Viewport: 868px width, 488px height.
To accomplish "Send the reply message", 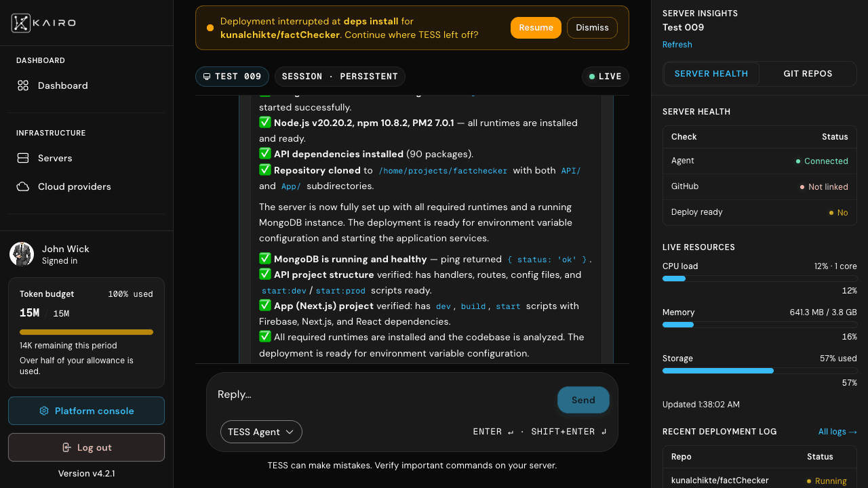I will pyautogui.click(x=583, y=400).
